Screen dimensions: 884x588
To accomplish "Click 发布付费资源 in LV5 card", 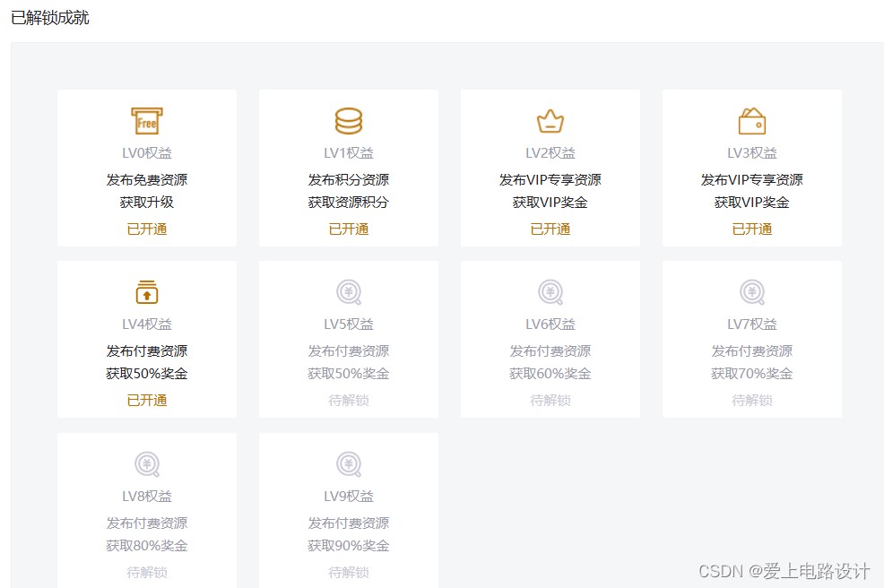I will coord(349,351).
